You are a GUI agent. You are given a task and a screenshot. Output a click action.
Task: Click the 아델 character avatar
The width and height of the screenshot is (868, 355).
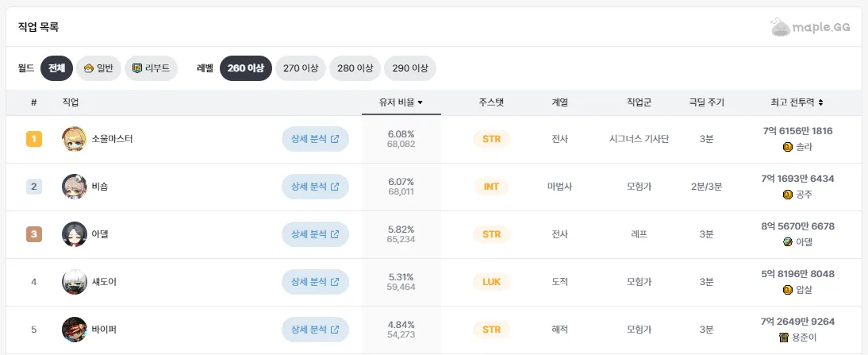point(74,234)
